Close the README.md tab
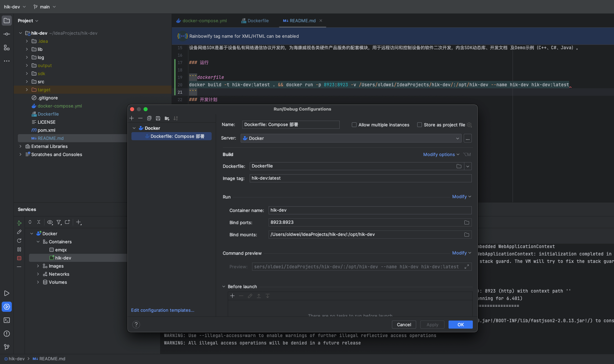This screenshot has width=614, height=364. [321, 21]
